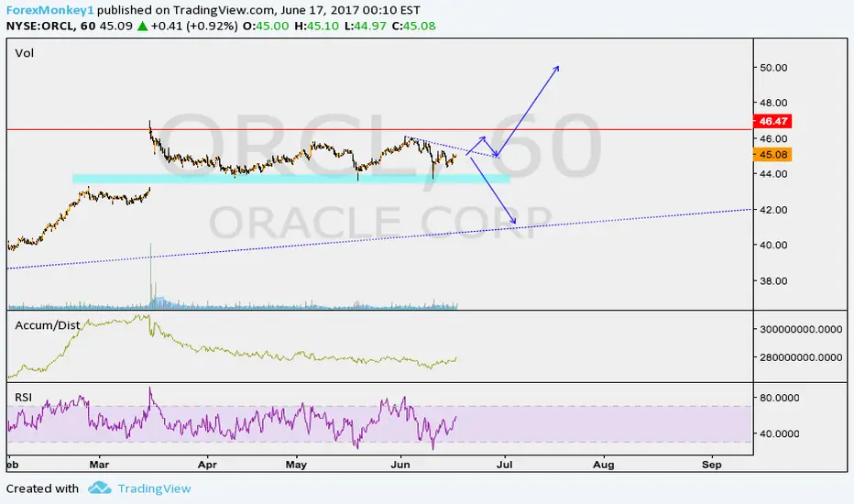Click the 300000000.0000 Accum/Dist axis value
The image size is (854, 504).
click(x=801, y=329)
